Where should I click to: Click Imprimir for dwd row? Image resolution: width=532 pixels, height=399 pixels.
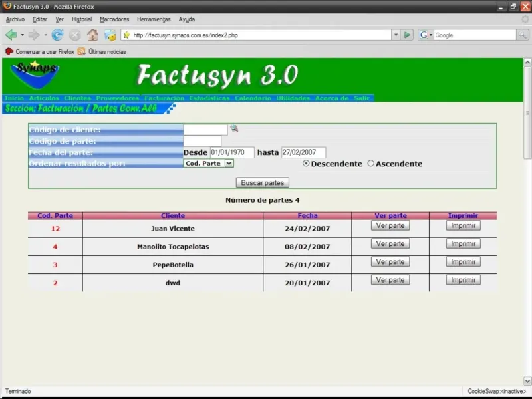pyautogui.click(x=463, y=280)
